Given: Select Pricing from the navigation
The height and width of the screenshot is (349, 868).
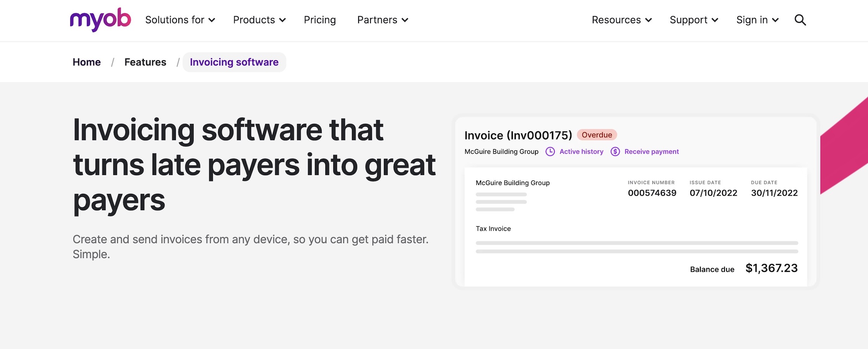Looking at the screenshot, I should click(x=320, y=20).
